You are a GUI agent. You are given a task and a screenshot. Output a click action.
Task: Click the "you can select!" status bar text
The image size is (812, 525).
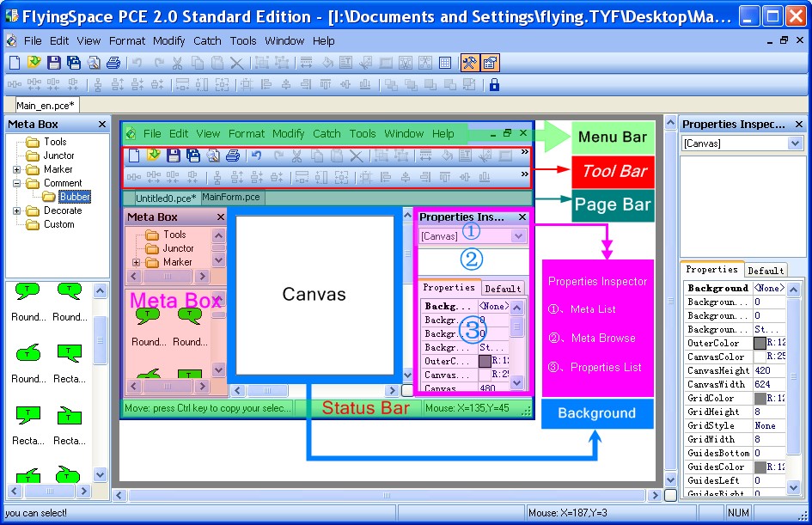click(36, 513)
